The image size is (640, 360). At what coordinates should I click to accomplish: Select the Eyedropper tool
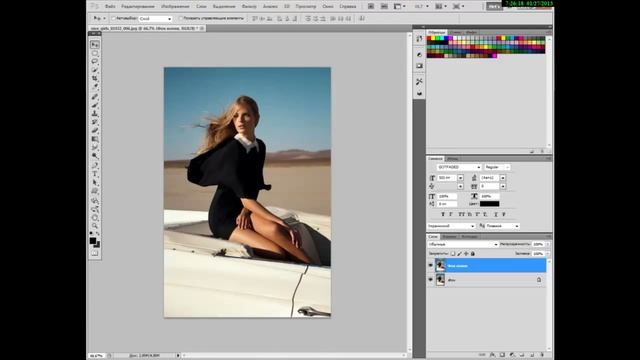[95, 87]
